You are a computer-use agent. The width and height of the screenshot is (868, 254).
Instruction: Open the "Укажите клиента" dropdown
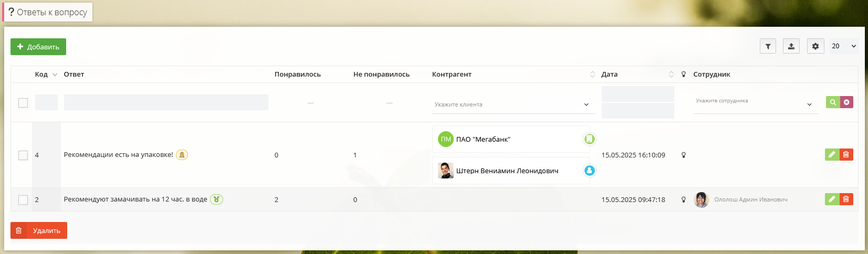click(x=513, y=104)
